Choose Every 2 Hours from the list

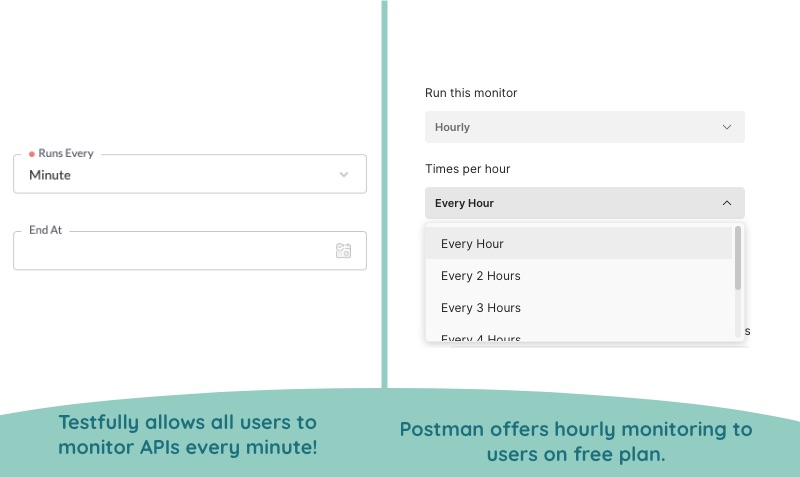pos(579,275)
